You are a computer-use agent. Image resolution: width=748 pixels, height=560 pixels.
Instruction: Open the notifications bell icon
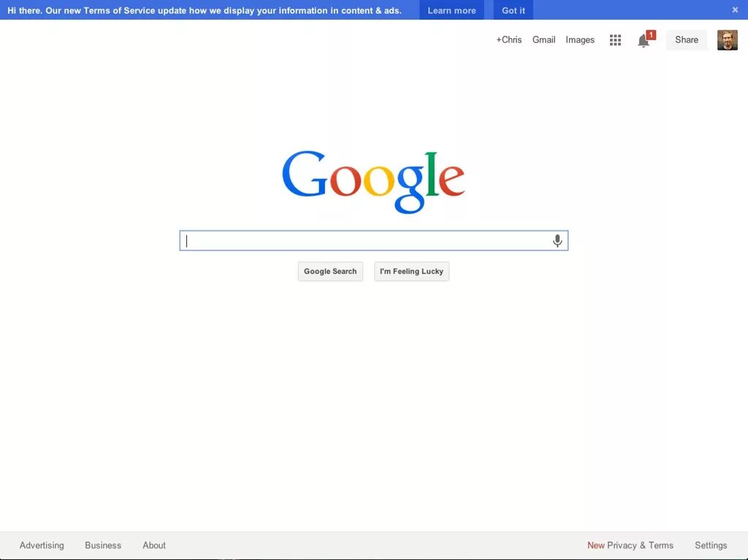644,40
